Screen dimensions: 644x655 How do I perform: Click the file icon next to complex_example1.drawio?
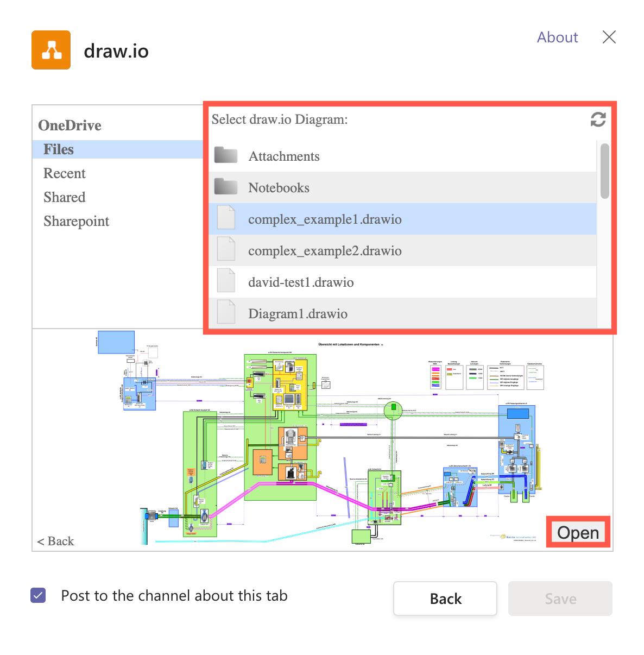point(226,217)
